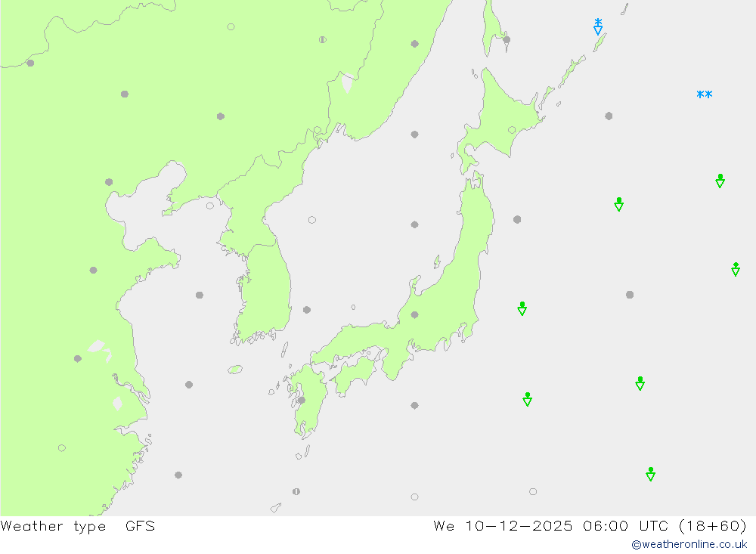This screenshot has height=554, width=756.
Task: Click the grey cloud dot on Kyushu
Action: point(302,400)
